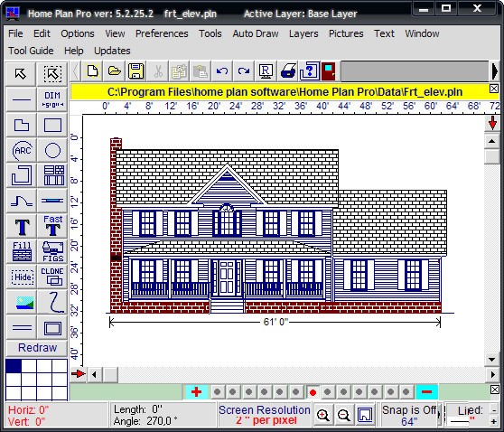The height and width of the screenshot is (432, 504).
Task: Create a new plan file
Action: [92, 71]
